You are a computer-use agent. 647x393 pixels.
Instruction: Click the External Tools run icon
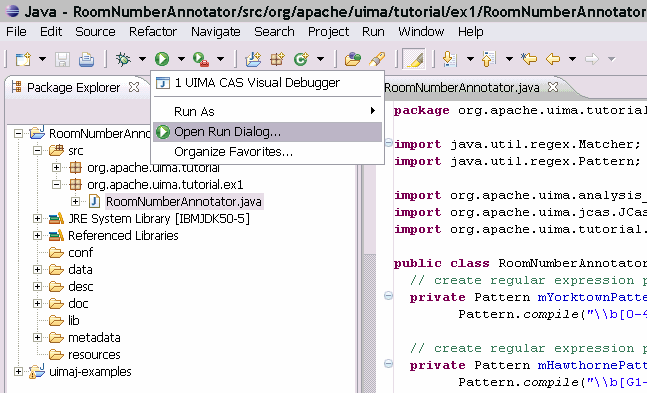tap(201, 59)
